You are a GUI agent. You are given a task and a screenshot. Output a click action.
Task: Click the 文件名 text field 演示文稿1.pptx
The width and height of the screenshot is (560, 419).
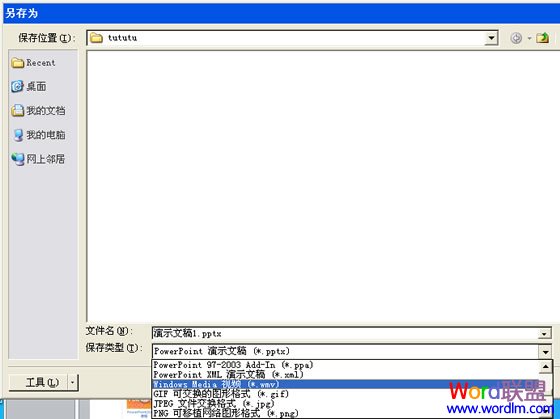pos(345,334)
